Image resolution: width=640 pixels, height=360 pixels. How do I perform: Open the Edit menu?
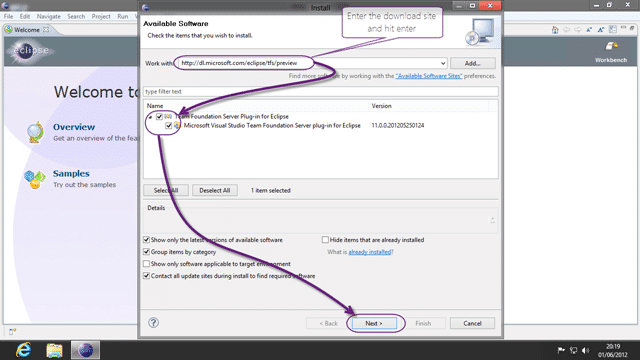click(x=25, y=16)
